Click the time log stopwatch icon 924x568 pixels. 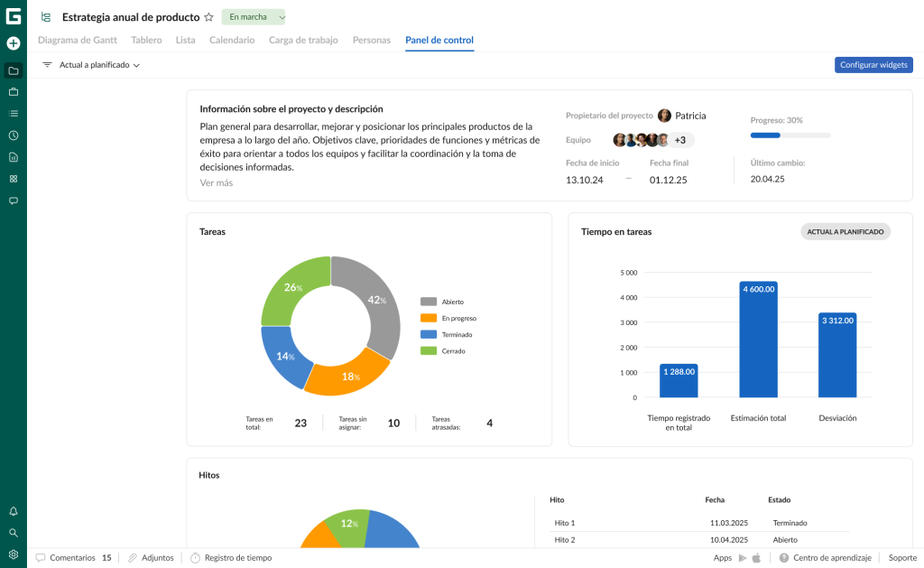(195, 557)
